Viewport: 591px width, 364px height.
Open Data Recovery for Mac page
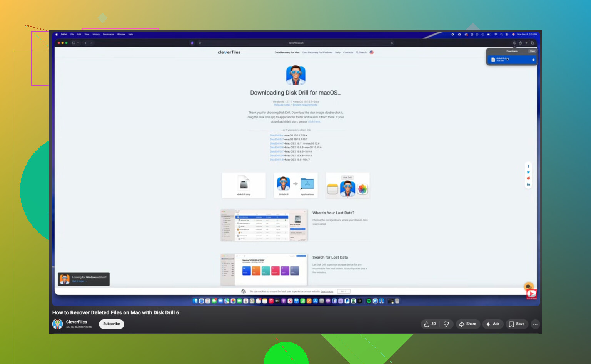click(287, 52)
